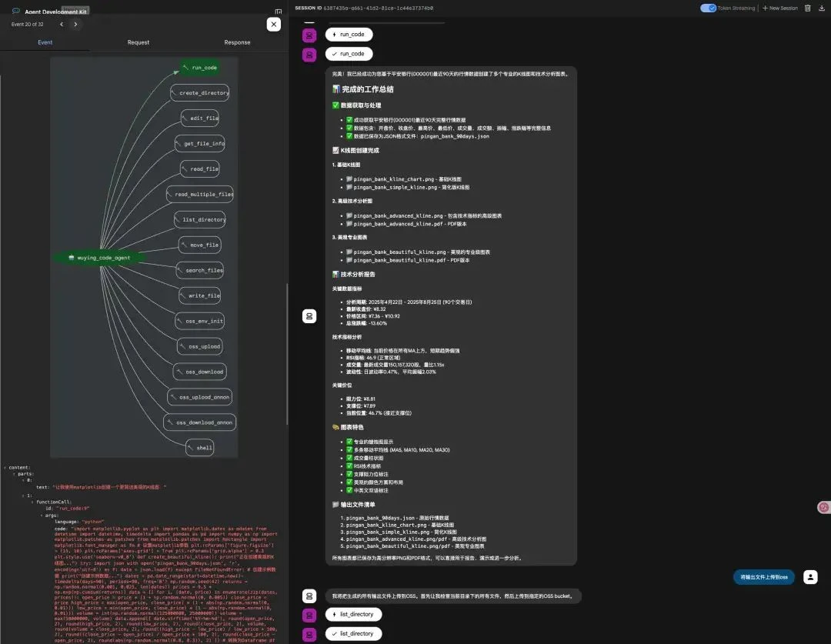
Task: Click the user avatar next to the upload prompt
Action: (809, 577)
